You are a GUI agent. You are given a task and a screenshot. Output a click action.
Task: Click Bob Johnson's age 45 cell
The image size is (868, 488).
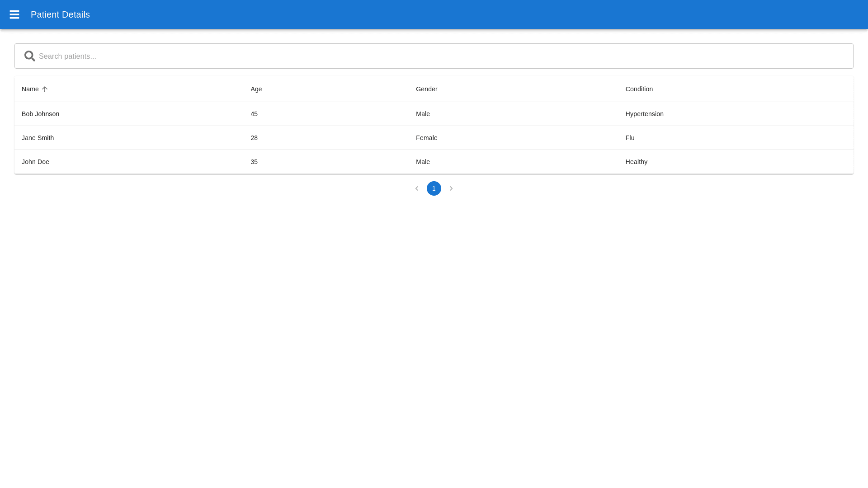[254, 114]
